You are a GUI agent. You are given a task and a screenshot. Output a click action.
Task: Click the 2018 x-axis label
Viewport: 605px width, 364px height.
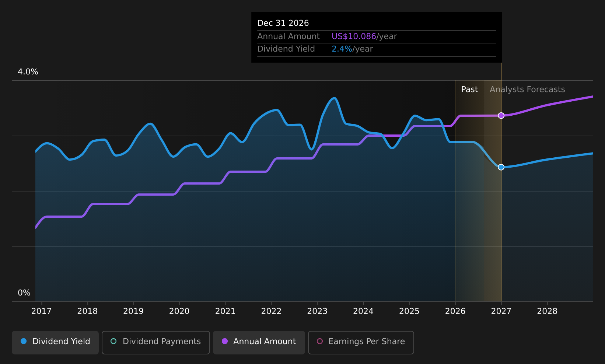(87, 311)
